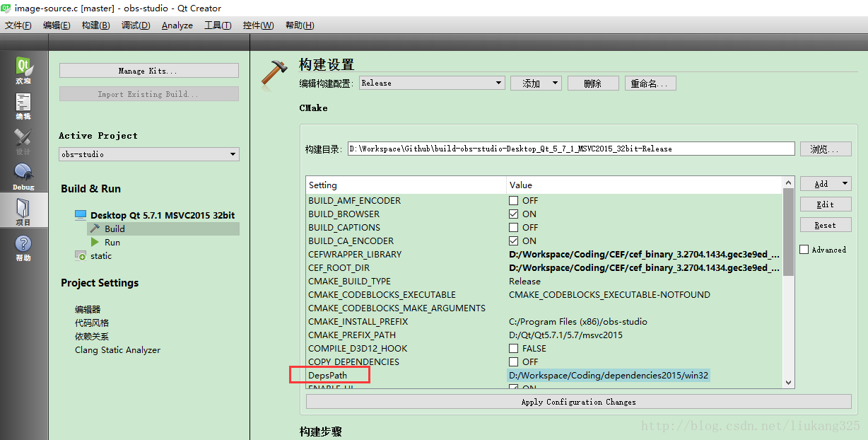
Task: Enable the Advanced checkbox
Action: 804,250
